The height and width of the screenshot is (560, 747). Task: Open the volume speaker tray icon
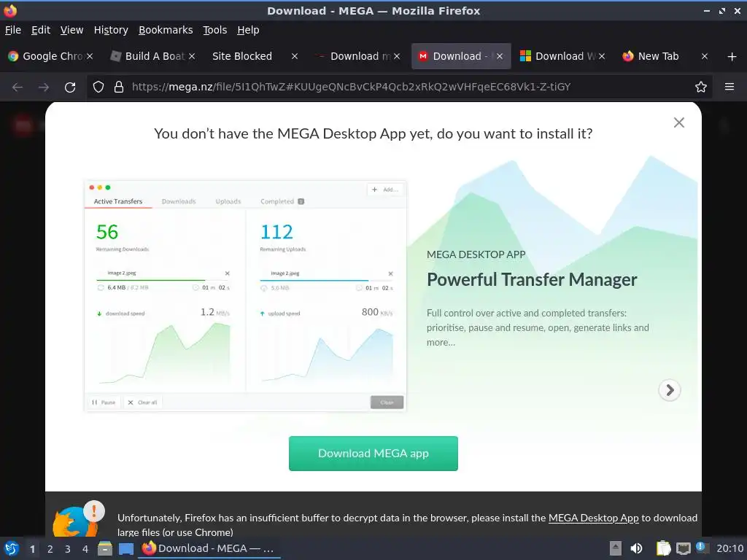click(636, 548)
